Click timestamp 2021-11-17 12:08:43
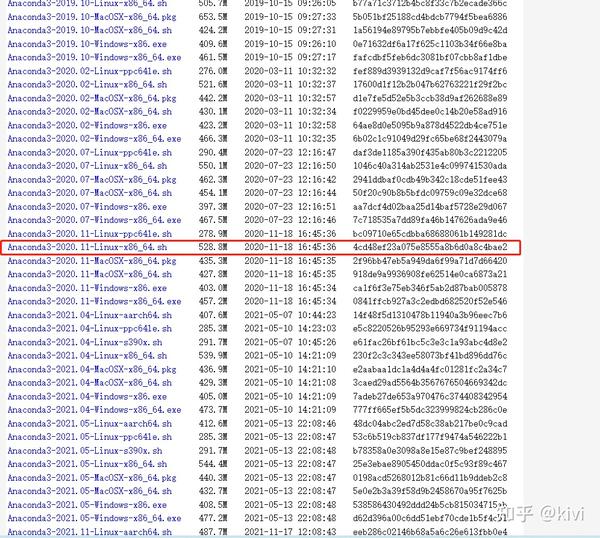Viewport: 600px width, 538px height. 290,532
